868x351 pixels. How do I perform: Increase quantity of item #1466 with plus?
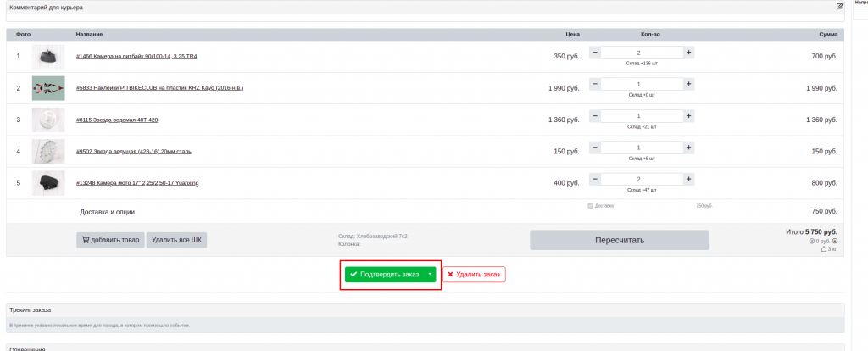click(688, 53)
